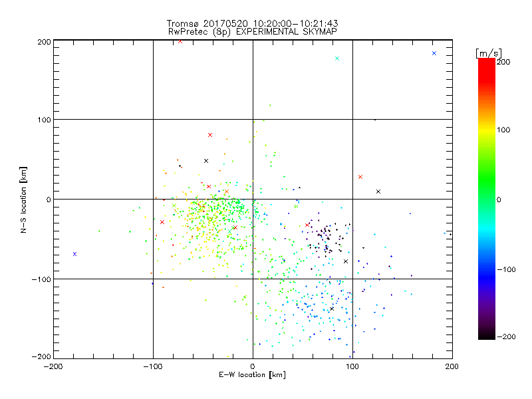Image resolution: width=532 pixels, height=399 pixels.
Task: Click the 'E-W location [km]' axis label
Action: coord(252,375)
